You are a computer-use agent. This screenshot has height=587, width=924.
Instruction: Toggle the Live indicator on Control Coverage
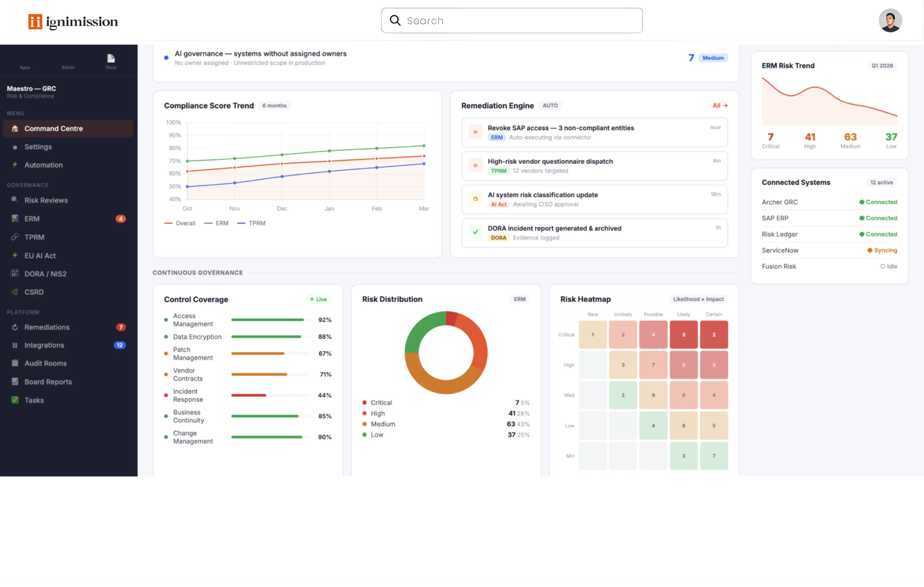[x=318, y=299]
